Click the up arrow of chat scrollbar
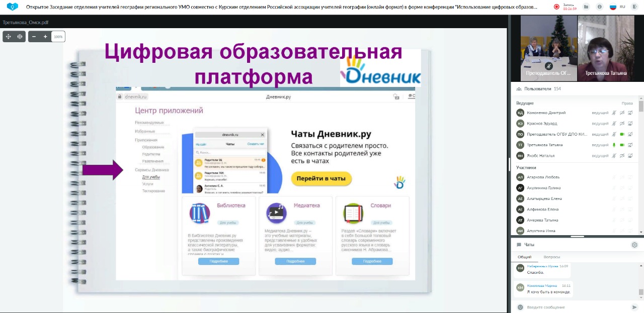Image resolution: width=644 pixels, height=313 pixels. (641, 264)
